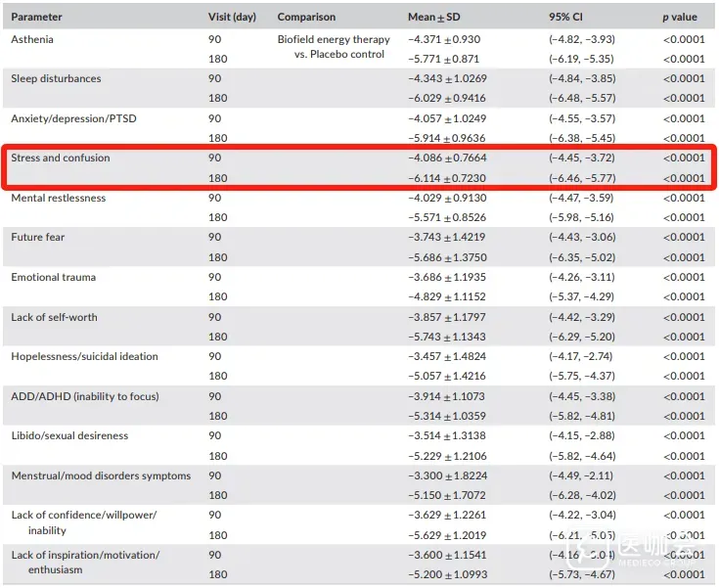
Task: Click the Biofield energy therapy comparison text
Action: coord(334,39)
